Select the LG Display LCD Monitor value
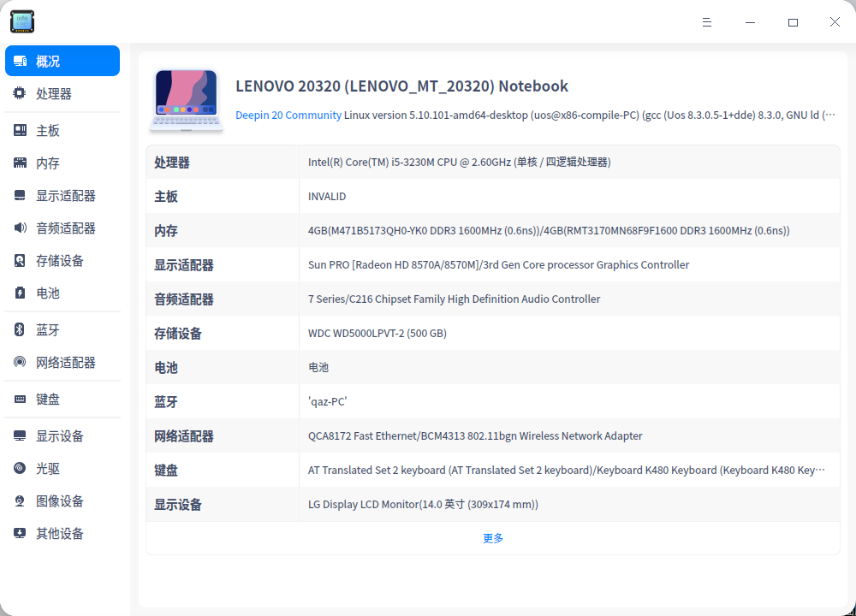This screenshot has width=856, height=616. [x=423, y=504]
